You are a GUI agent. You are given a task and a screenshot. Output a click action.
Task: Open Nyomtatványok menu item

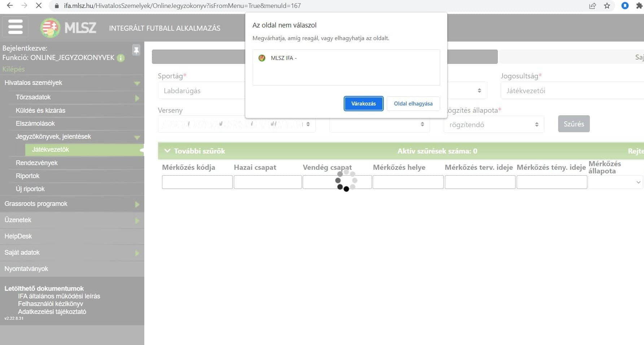(72, 269)
